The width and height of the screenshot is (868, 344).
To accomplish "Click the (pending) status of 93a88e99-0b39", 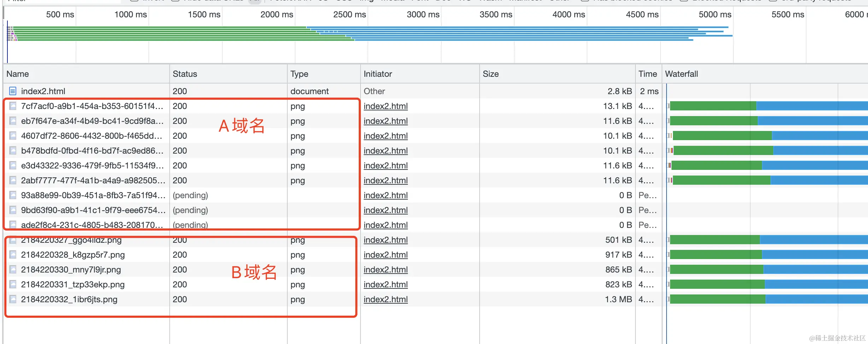I will (190, 195).
